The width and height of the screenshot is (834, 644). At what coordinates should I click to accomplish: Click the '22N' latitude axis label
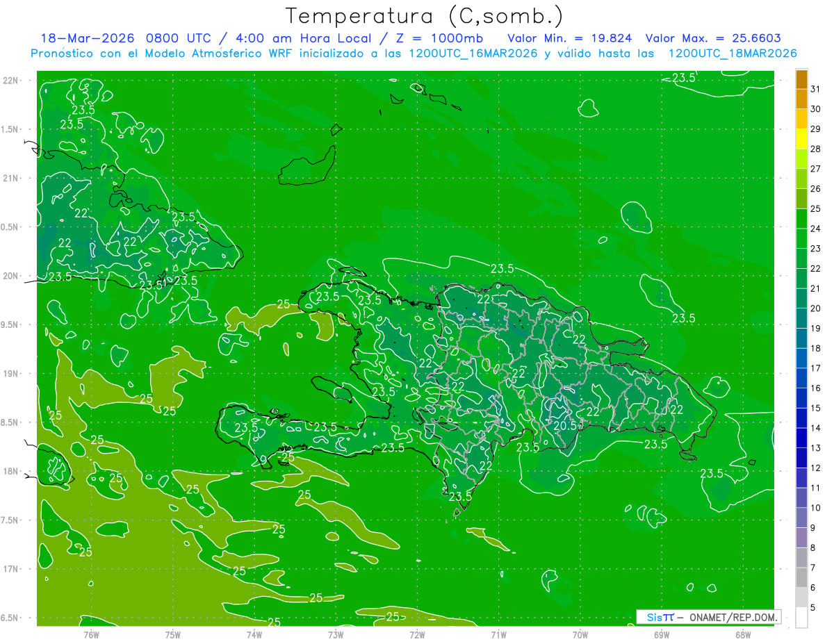[10, 80]
